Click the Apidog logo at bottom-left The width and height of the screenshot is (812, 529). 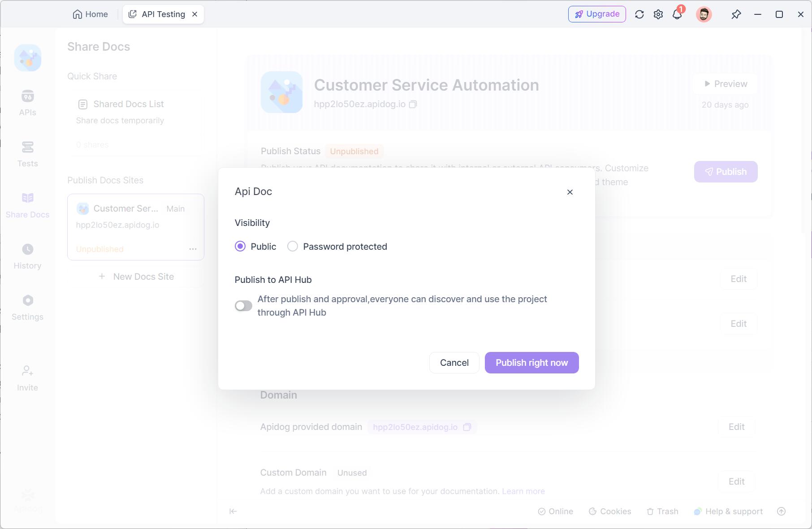tap(28, 501)
